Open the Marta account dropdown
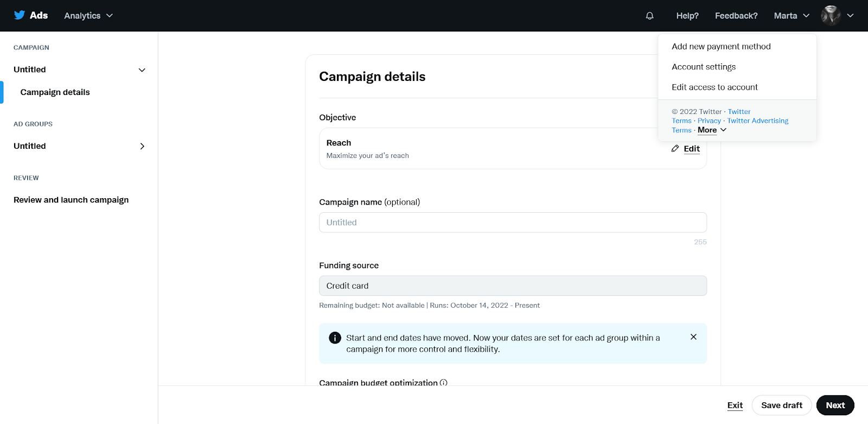Image resolution: width=868 pixels, height=424 pixels. pos(792,16)
